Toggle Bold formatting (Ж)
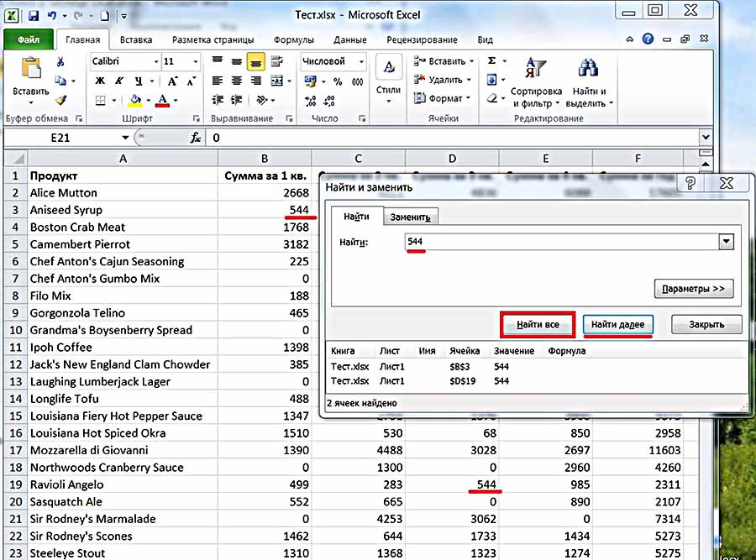Viewport: 756px width, 560px height. 99,81
